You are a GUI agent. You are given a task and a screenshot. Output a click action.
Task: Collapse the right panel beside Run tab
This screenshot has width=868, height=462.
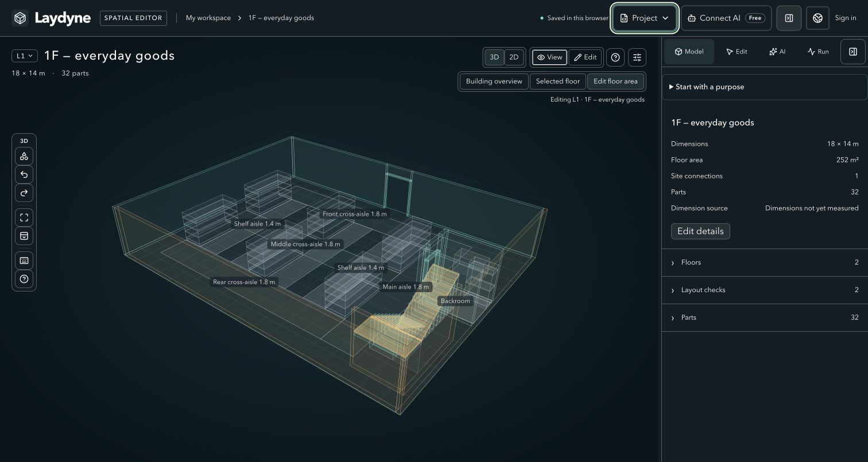coord(853,52)
